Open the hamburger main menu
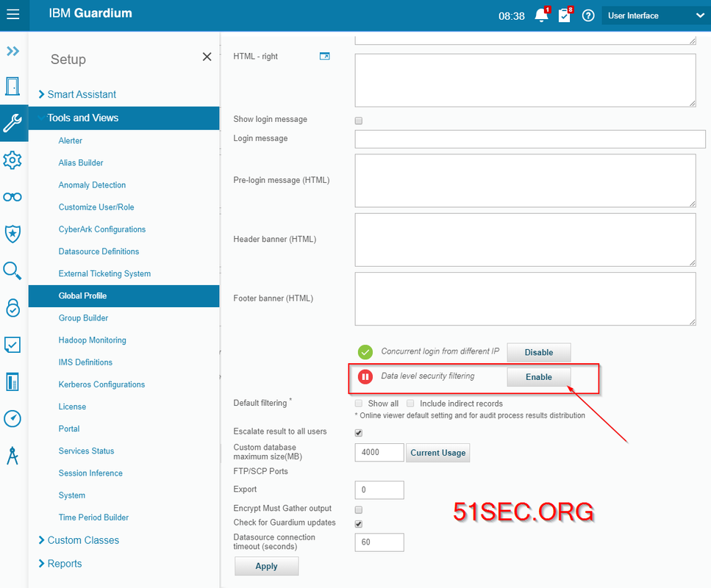 (x=13, y=15)
